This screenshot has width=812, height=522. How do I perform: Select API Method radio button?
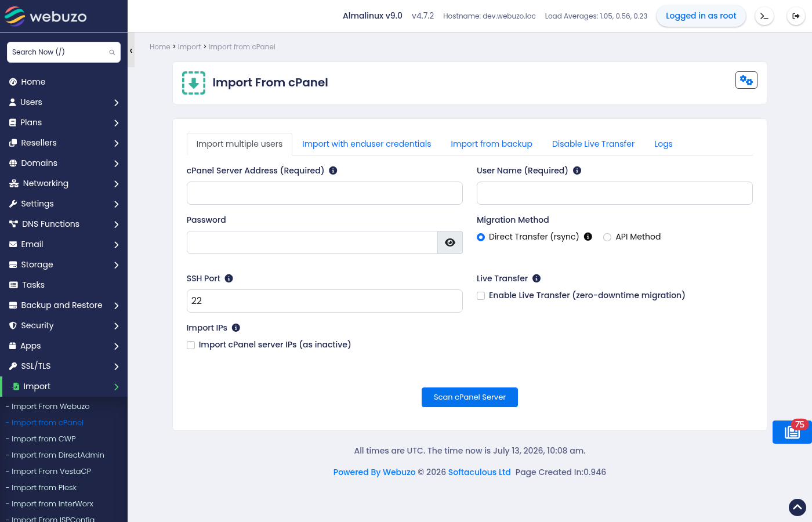pyautogui.click(x=607, y=237)
